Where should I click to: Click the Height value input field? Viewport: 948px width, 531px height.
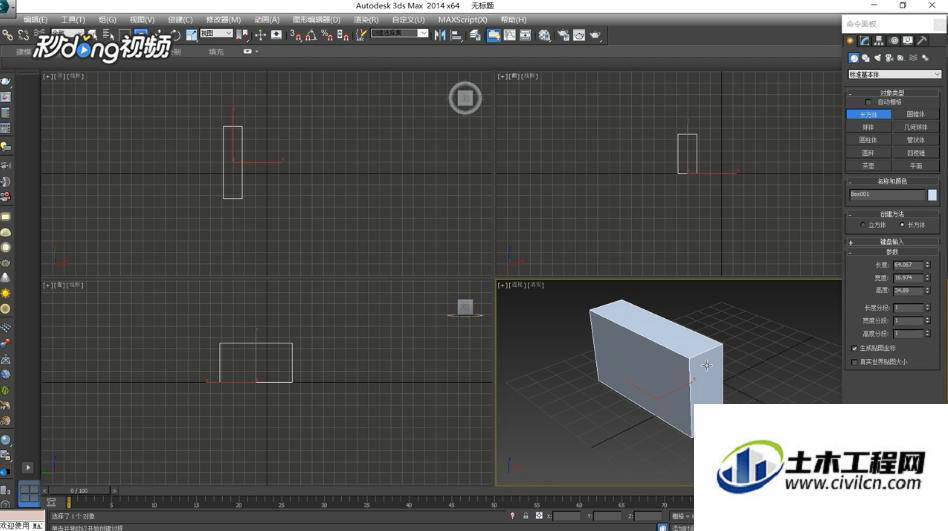click(x=908, y=291)
